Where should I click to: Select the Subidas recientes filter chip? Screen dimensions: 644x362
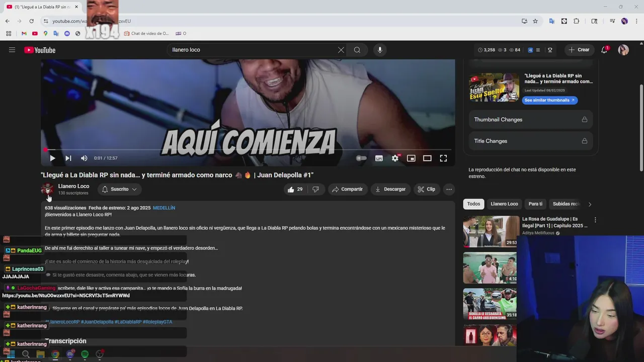(566, 204)
